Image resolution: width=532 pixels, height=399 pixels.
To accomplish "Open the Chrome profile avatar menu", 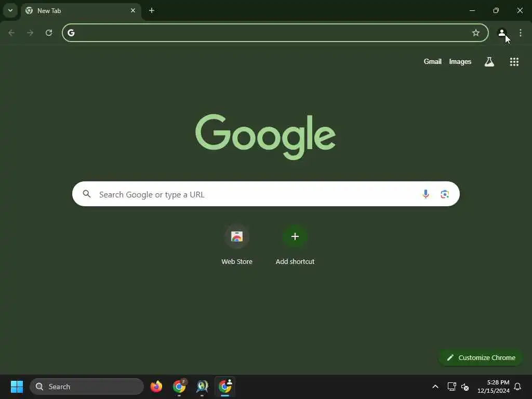I will pyautogui.click(x=501, y=33).
